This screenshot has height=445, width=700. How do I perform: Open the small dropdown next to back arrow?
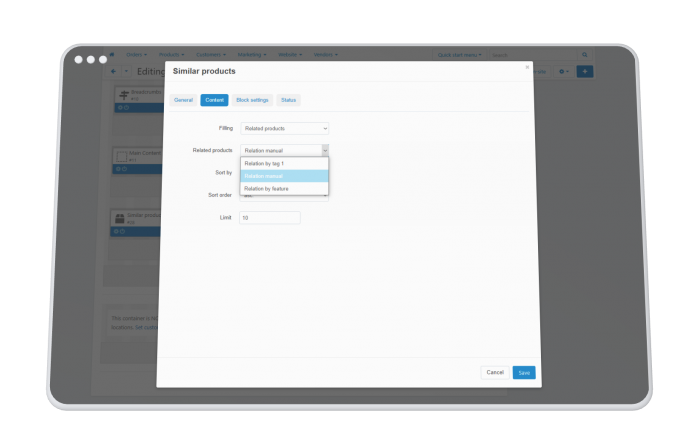click(x=126, y=71)
